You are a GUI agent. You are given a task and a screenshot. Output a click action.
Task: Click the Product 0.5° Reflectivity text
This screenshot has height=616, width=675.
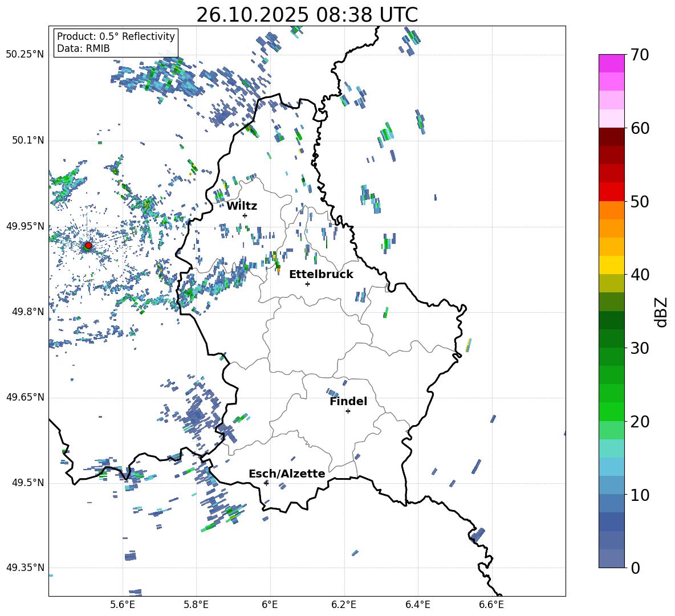(116, 36)
